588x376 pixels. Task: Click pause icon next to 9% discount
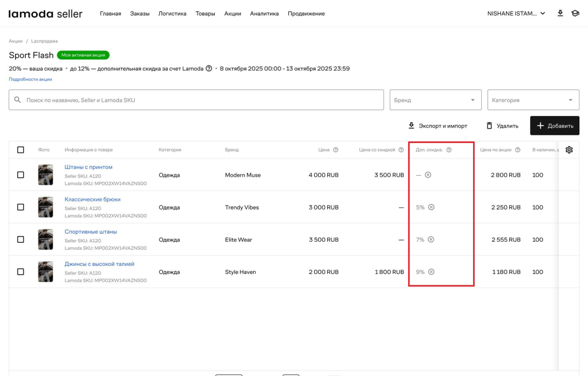[x=431, y=272]
